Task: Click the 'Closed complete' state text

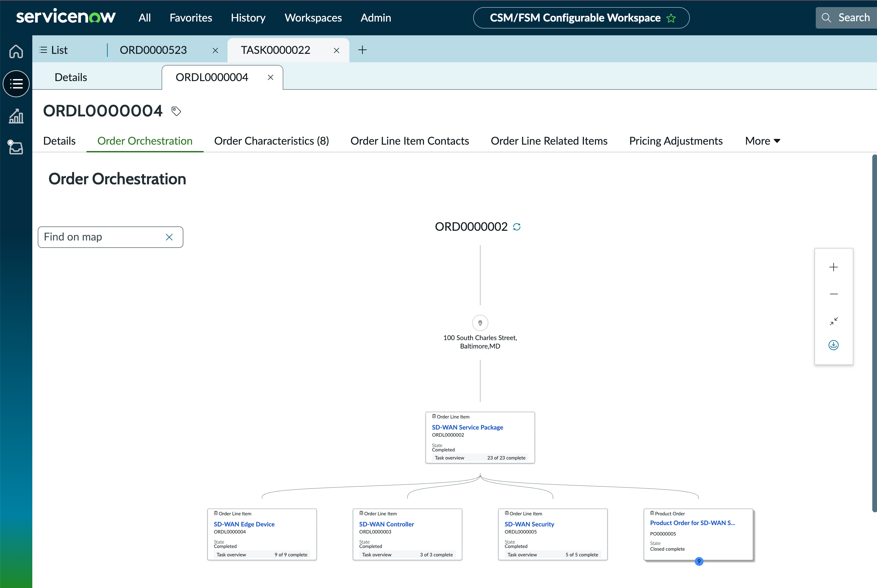Action: pos(667,549)
